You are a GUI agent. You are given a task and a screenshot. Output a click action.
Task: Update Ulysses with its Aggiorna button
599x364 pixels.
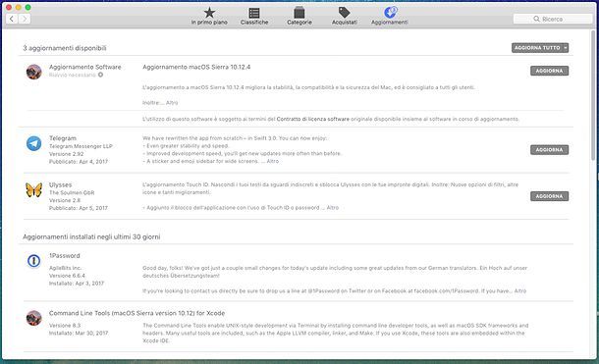[549, 196]
